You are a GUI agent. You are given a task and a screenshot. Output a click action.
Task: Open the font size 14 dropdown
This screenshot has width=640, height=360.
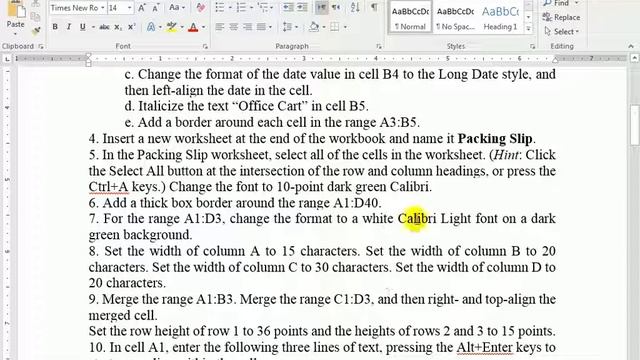point(129,8)
